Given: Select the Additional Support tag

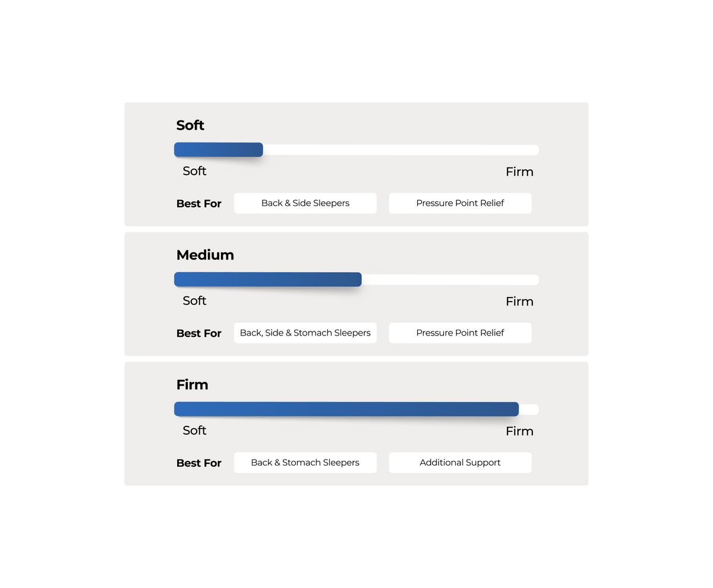Looking at the screenshot, I should pos(460,463).
